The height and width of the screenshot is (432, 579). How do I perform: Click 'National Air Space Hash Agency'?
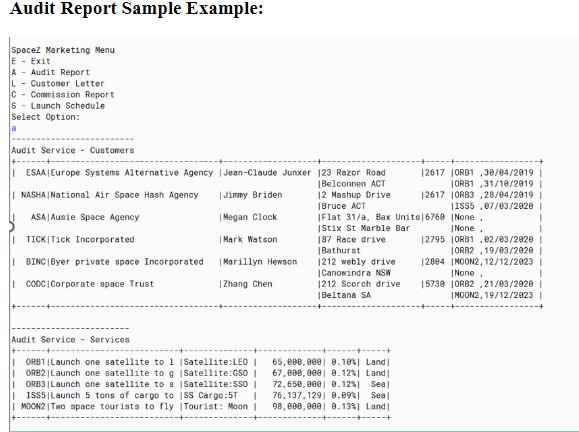(124, 195)
